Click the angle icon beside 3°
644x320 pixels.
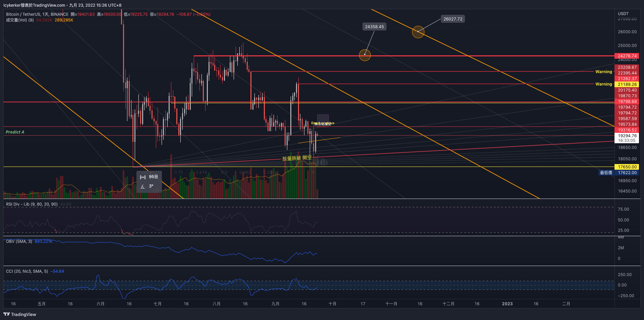(143, 186)
